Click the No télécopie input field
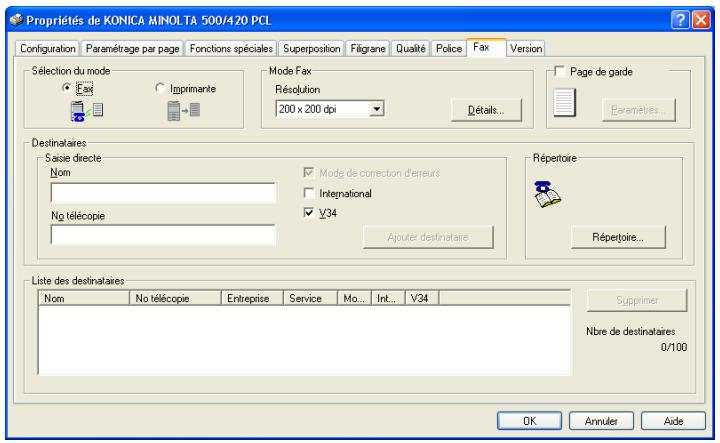720x443 pixels. click(x=163, y=235)
